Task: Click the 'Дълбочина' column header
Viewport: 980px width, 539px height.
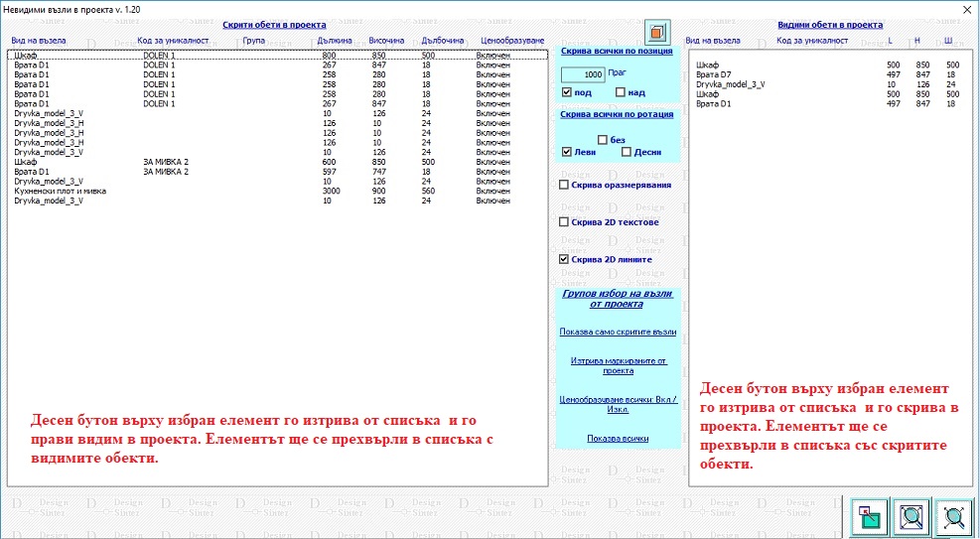Action: coord(443,41)
